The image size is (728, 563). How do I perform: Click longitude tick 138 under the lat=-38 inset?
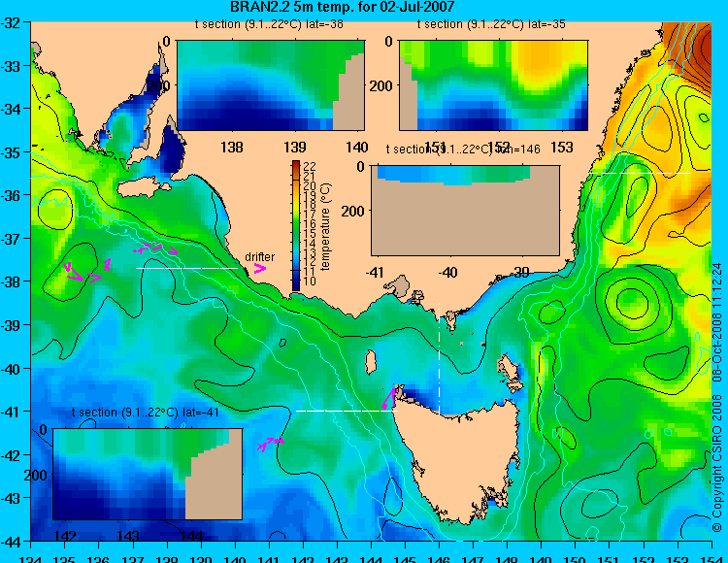pyautogui.click(x=232, y=148)
